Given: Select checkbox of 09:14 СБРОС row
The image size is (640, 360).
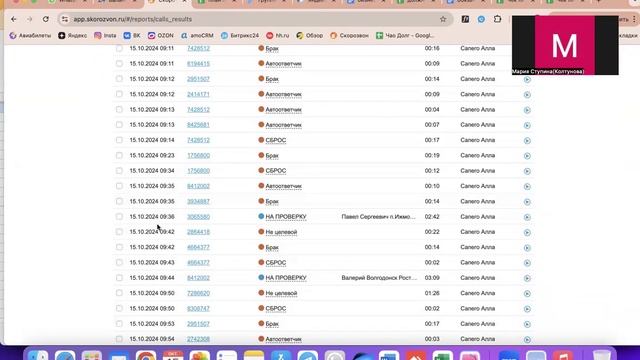Looking at the screenshot, I should coord(119,140).
